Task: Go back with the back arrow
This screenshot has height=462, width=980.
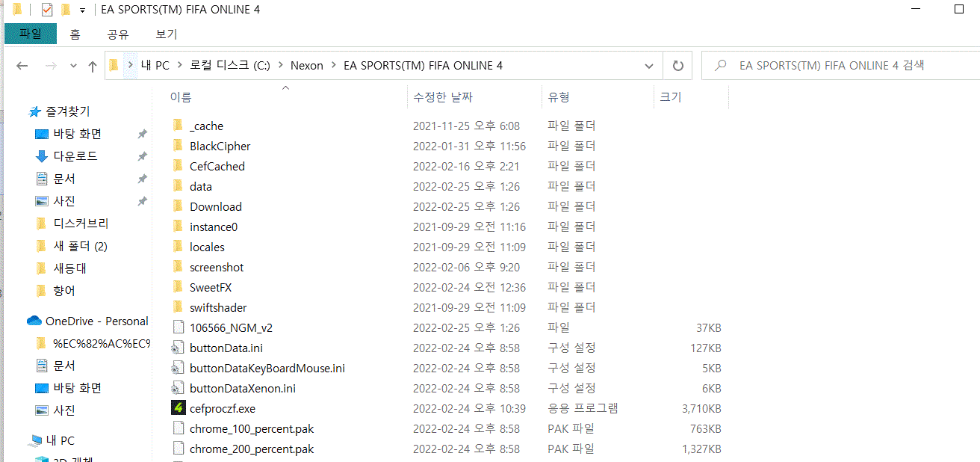Action: 22,66
